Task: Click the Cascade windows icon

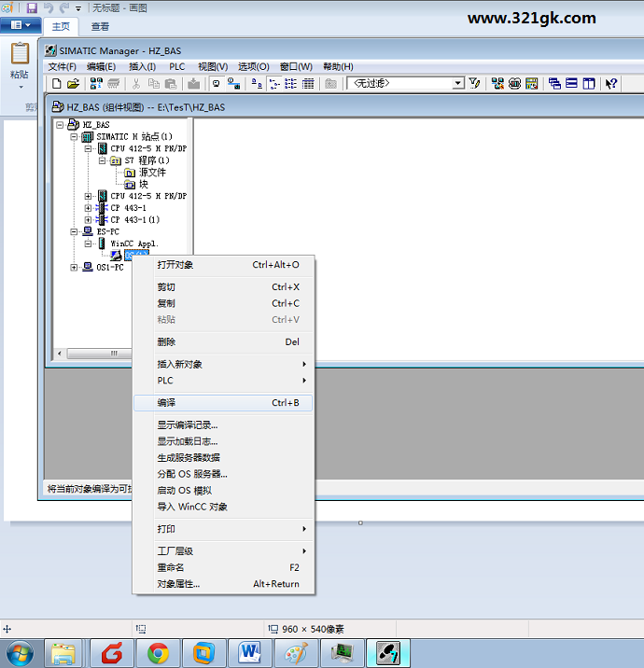Action: pos(554,84)
